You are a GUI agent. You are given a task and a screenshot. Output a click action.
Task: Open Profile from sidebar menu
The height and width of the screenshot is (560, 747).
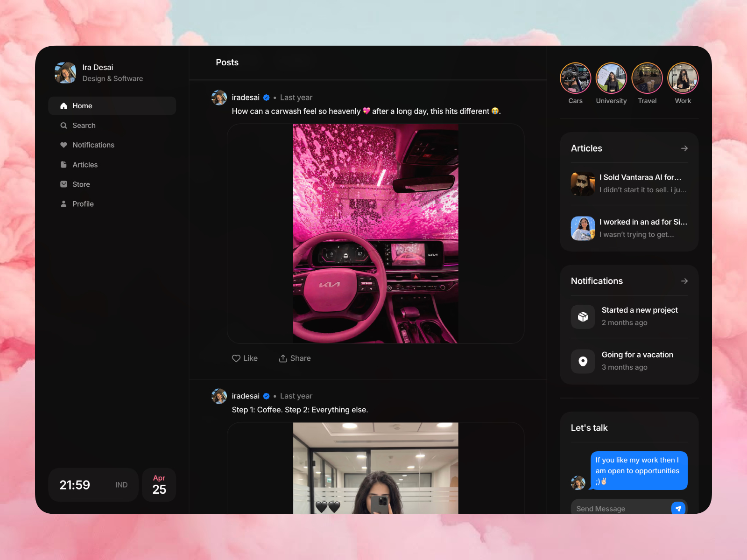click(112, 204)
